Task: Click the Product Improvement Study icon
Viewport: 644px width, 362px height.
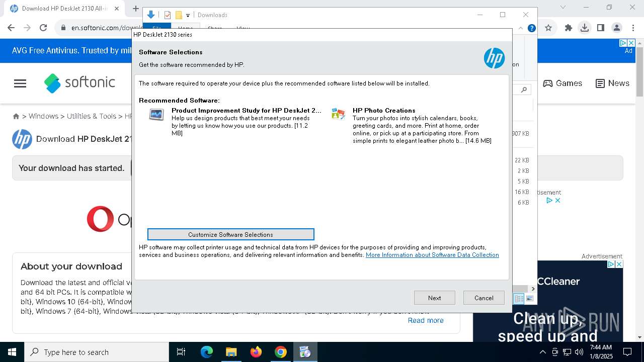Action: (156, 115)
